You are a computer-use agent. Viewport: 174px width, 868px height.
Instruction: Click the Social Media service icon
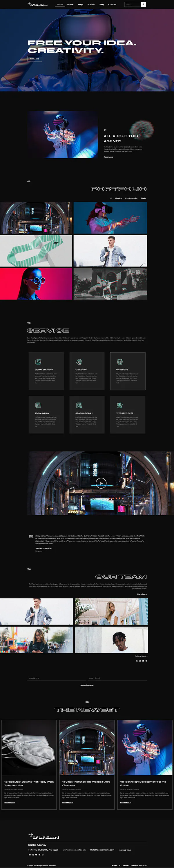click(38, 405)
